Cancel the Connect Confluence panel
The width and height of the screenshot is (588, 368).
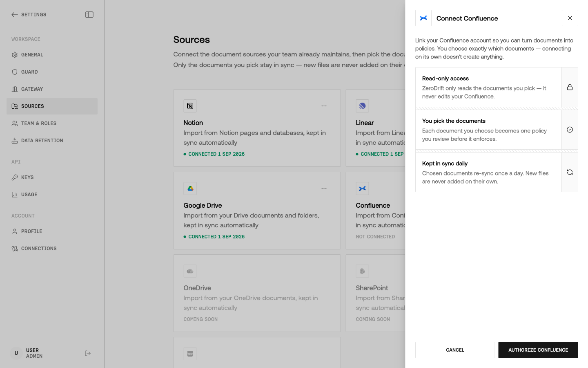point(455,350)
